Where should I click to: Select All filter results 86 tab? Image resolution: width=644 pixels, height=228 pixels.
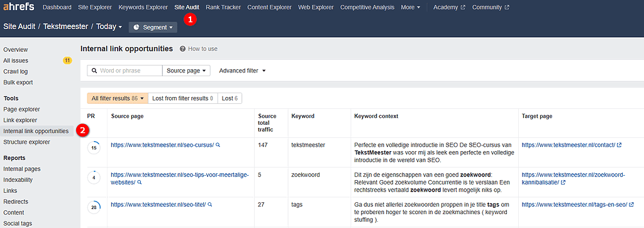tap(118, 98)
